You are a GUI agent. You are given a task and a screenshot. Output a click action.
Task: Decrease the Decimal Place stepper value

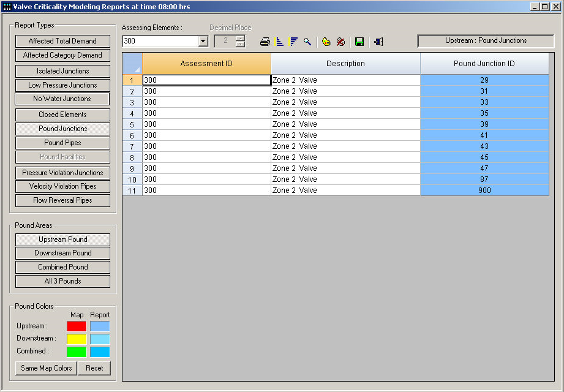click(240, 44)
